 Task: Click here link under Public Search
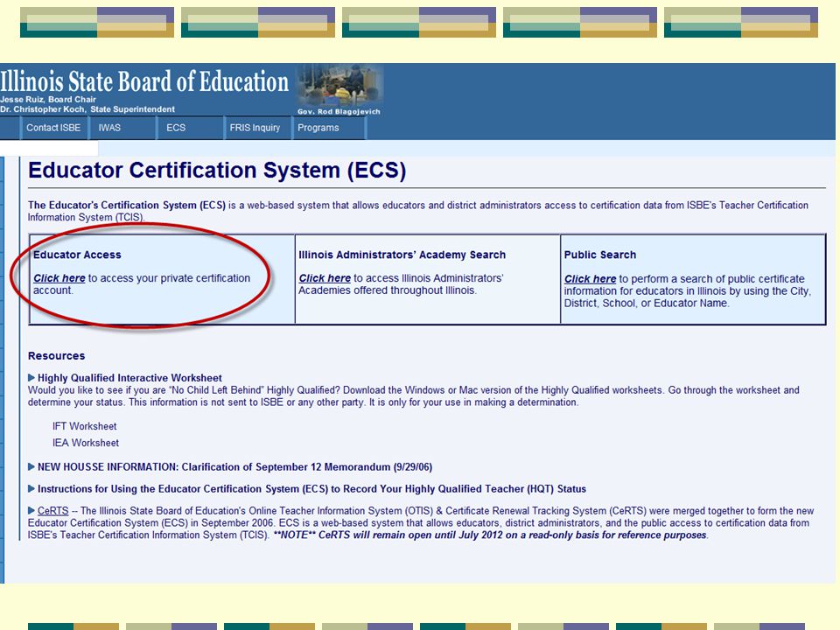[x=590, y=279]
